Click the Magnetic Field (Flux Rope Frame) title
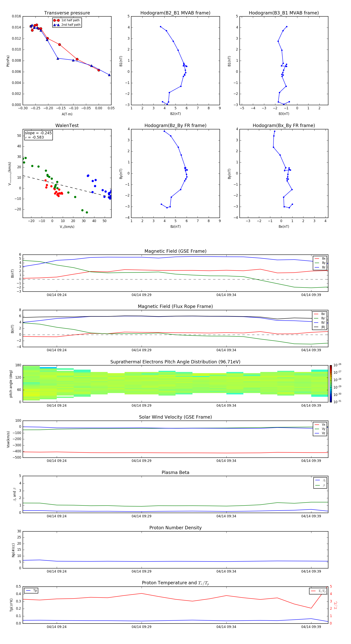 [175, 307]
